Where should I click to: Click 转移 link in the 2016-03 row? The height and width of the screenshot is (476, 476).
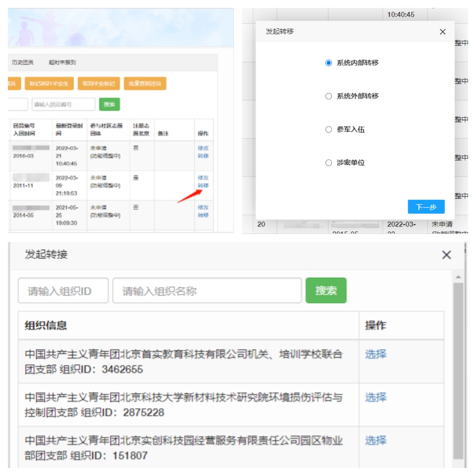(203, 156)
